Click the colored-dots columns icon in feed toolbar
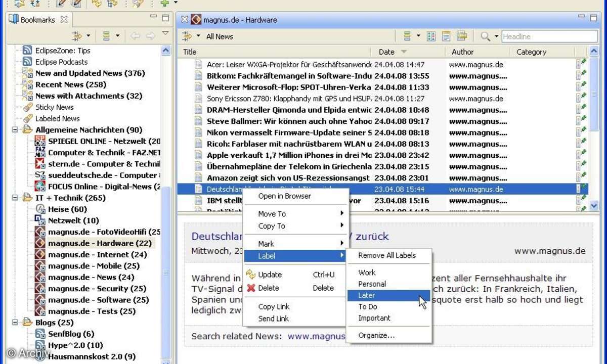607x364 pixels. (431, 36)
